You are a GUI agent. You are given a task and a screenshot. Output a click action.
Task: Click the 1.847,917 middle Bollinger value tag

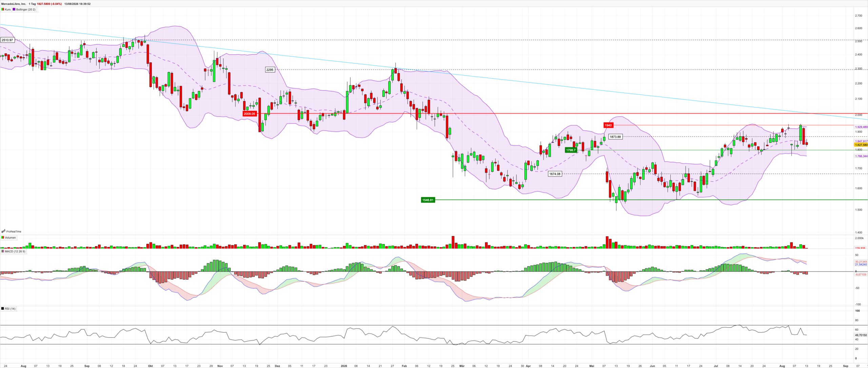[861, 141]
